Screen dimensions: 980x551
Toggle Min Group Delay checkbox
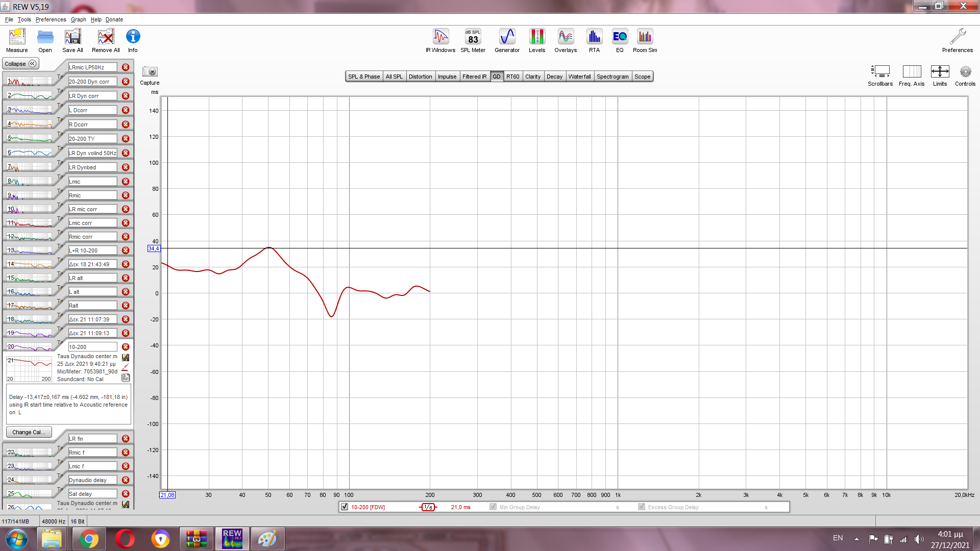click(x=493, y=507)
